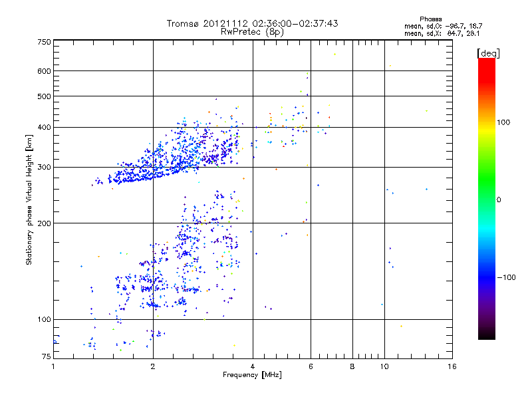This screenshot has width=532, height=399.
Task: Select the 'RwPretec (8p)' subtitle
Action: [252, 32]
